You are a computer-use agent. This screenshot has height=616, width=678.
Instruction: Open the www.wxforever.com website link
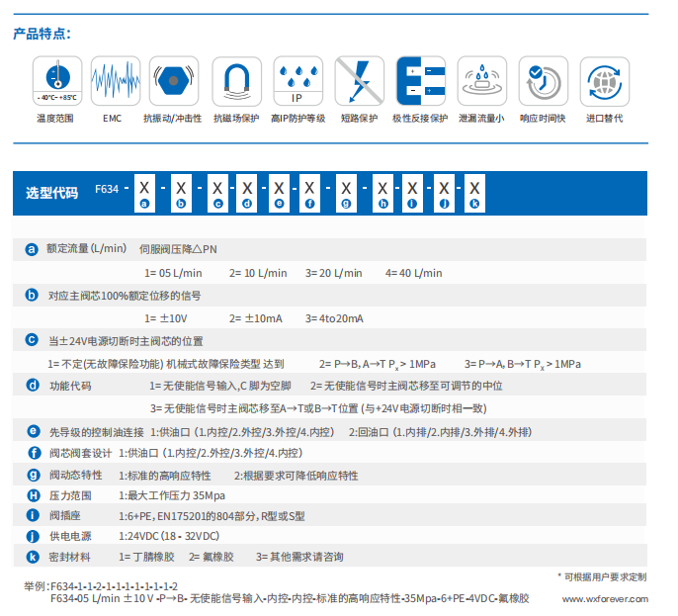click(605, 599)
